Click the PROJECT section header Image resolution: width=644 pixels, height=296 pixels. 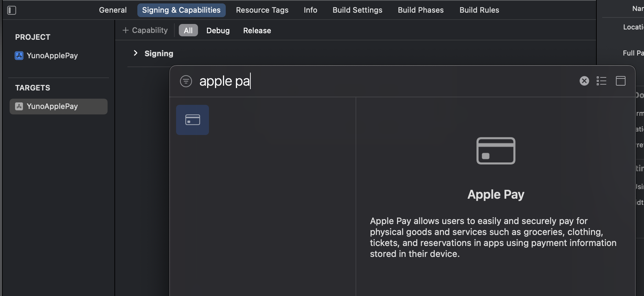(x=33, y=37)
